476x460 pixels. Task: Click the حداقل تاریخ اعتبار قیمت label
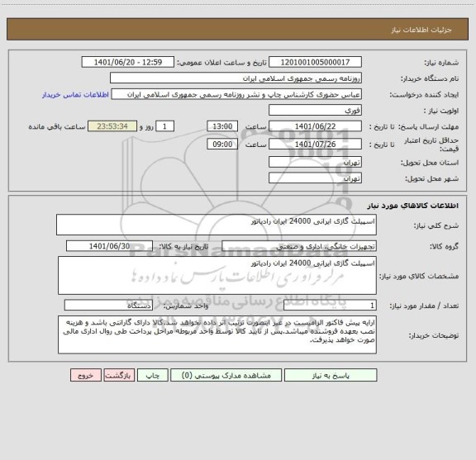431,145
